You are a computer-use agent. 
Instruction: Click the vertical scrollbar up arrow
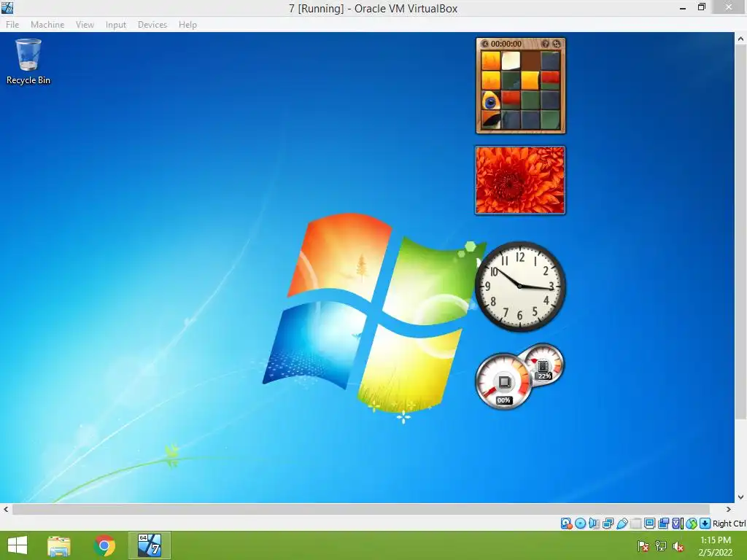tap(741, 39)
